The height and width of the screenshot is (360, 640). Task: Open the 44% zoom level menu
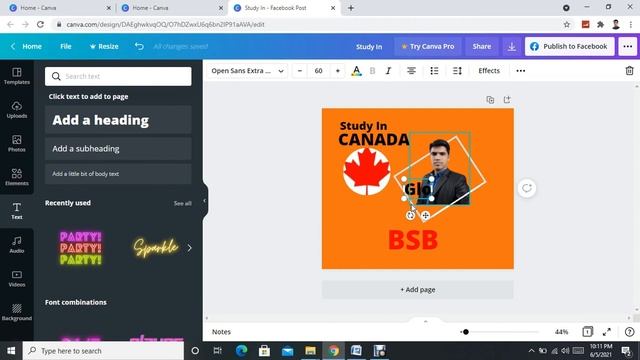[561, 332]
